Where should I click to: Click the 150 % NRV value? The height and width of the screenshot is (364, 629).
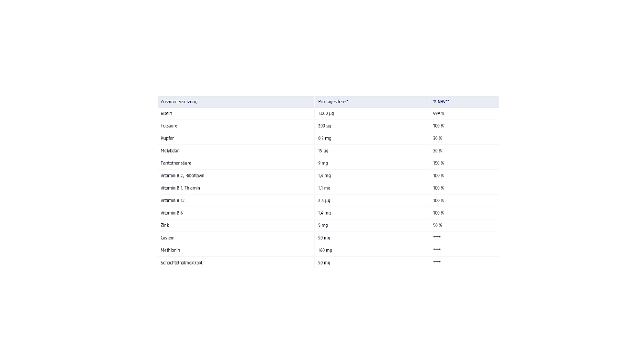click(439, 163)
